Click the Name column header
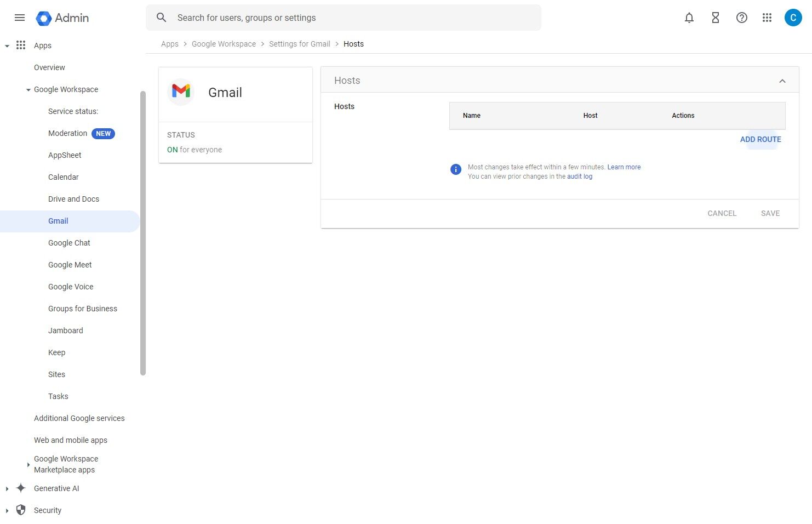The height and width of the screenshot is (524, 812). 472,116
